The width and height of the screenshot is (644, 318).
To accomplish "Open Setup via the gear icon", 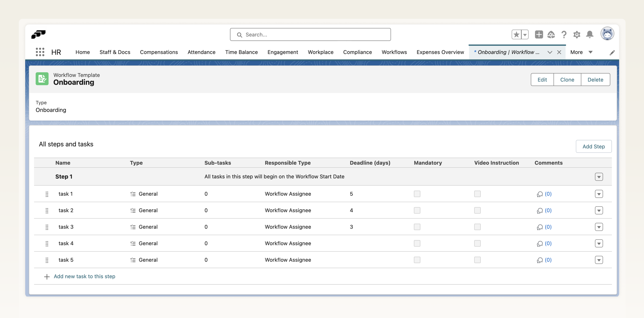I will click(577, 35).
